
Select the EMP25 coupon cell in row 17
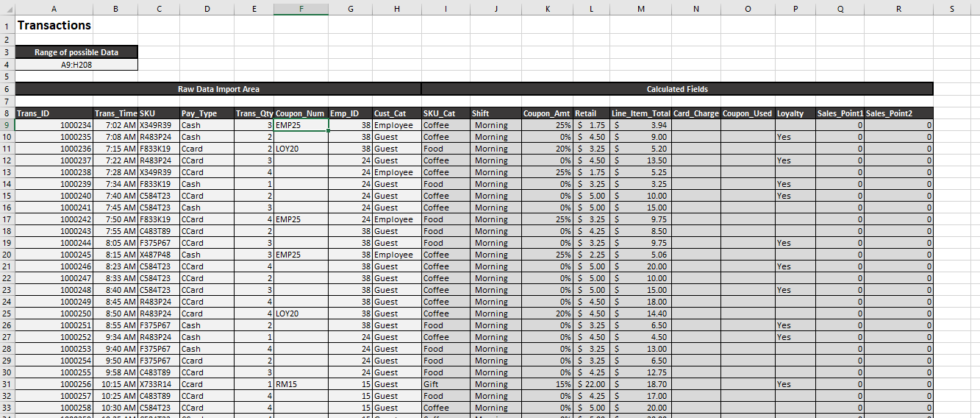pos(301,219)
